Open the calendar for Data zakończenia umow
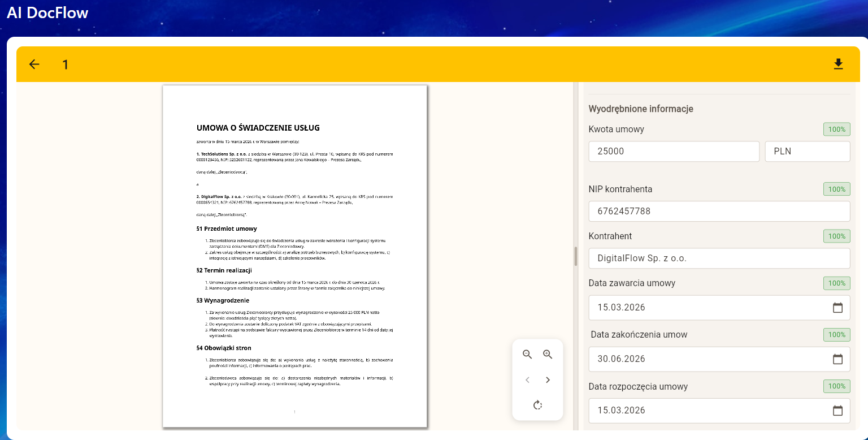The image size is (868, 440). 838,359
